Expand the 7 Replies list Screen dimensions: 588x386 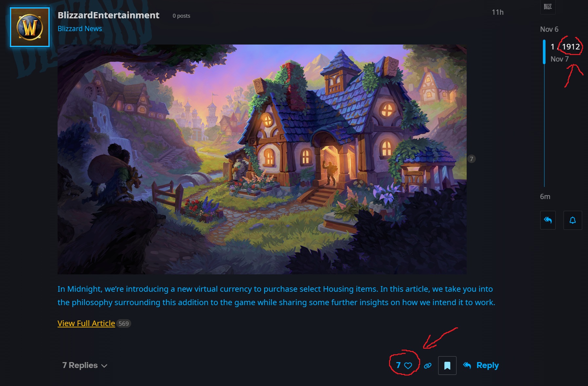tap(85, 365)
